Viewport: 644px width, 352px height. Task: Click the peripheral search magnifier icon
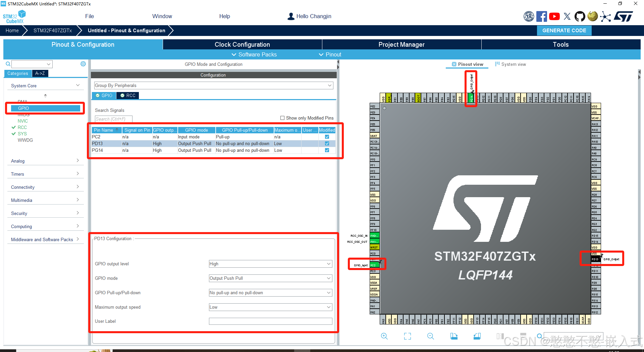click(8, 64)
